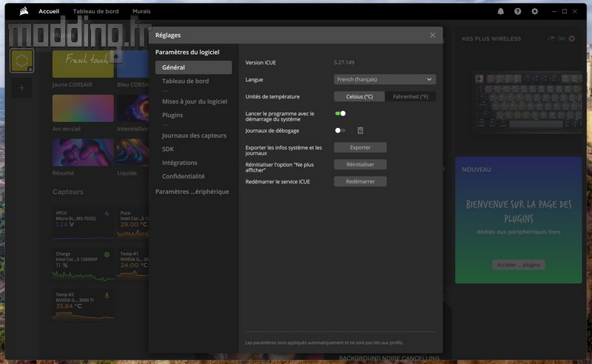Click the iCUE version number 5.27.149
Viewport: 592px width, 364px height.
344,62
